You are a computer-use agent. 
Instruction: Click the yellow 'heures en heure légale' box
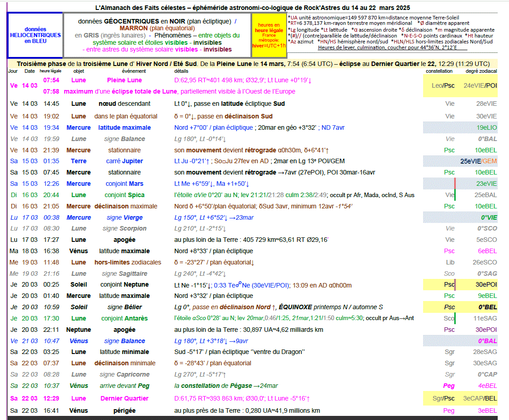click(x=269, y=35)
